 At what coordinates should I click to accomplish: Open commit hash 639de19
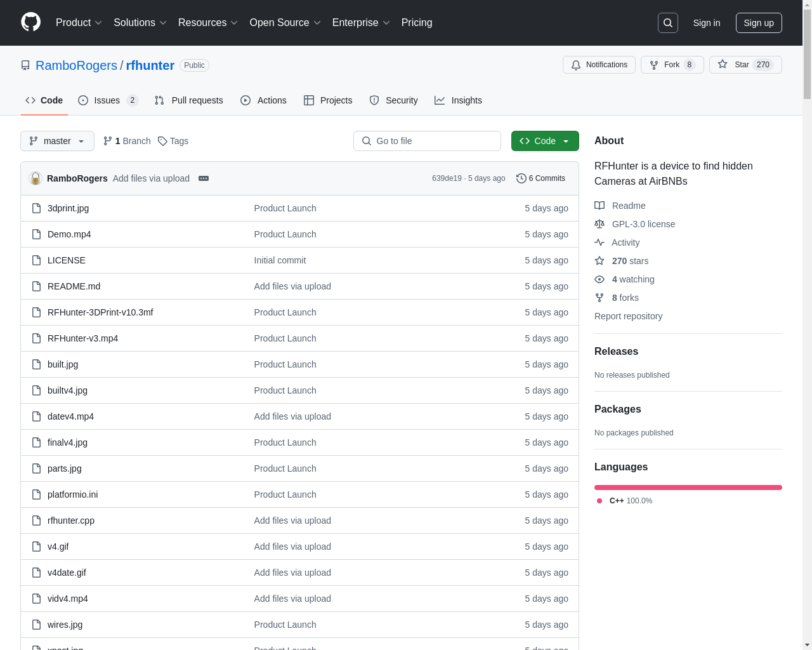click(447, 178)
